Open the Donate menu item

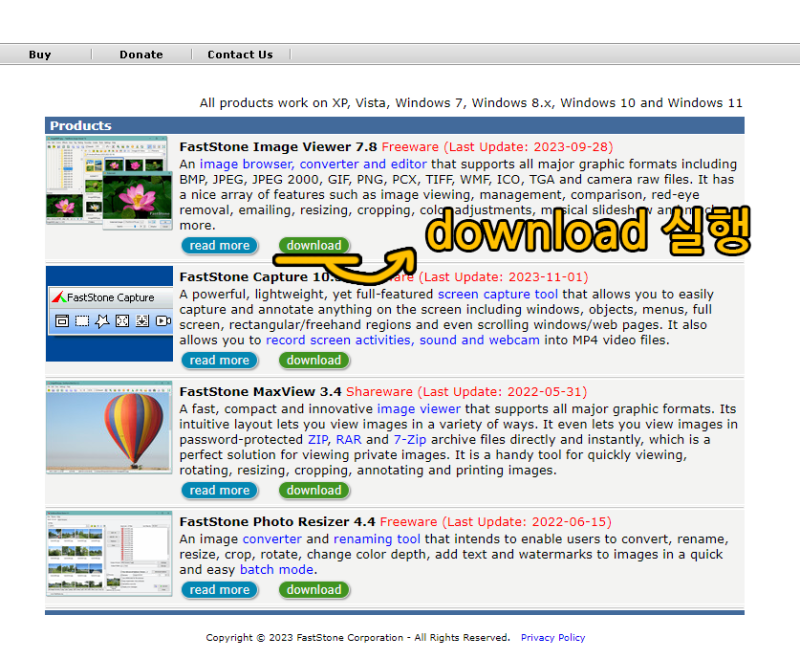point(141,55)
